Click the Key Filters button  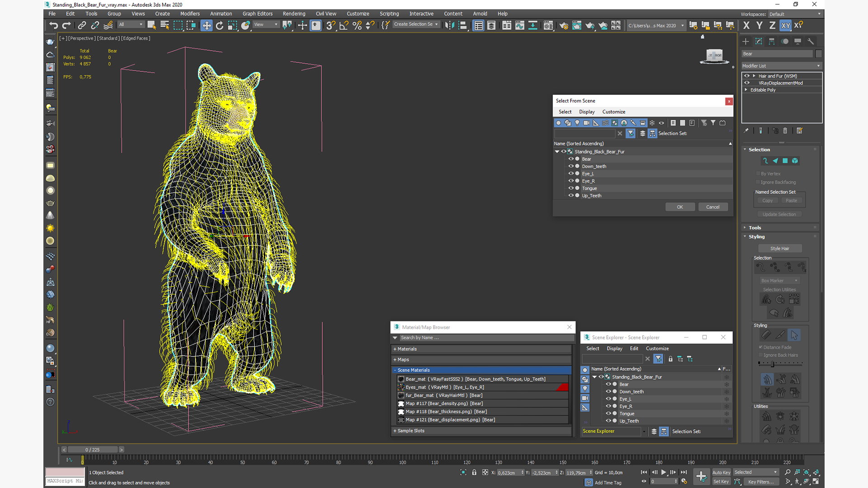(x=761, y=482)
